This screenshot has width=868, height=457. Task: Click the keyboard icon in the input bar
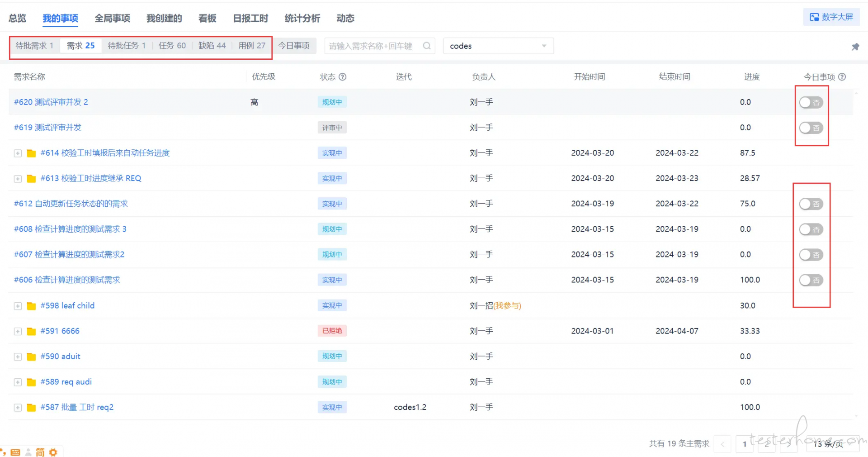(15, 452)
